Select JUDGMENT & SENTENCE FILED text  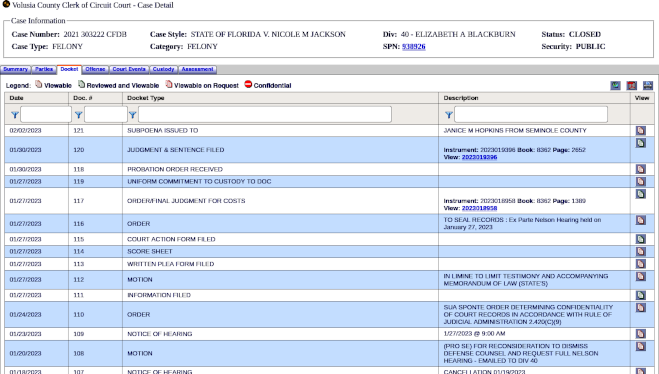(x=176, y=150)
